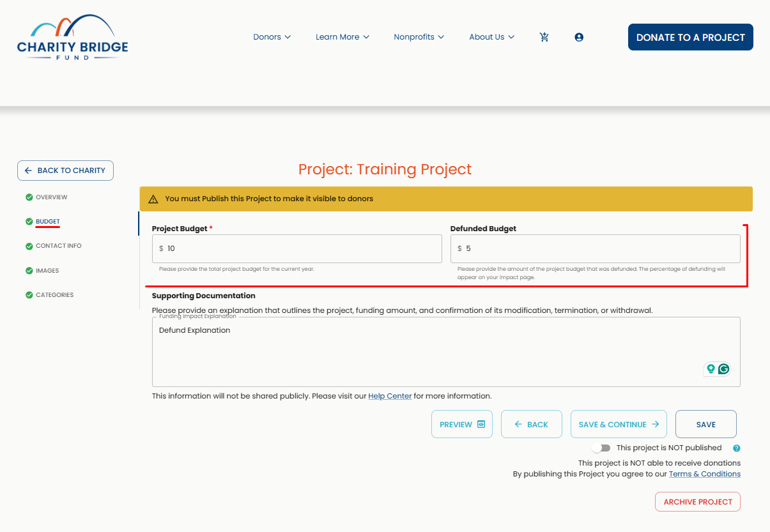This screenshot has width=770, height=532.
Task: Click green checkmark beside Overview
Action: tap(29, 197)
